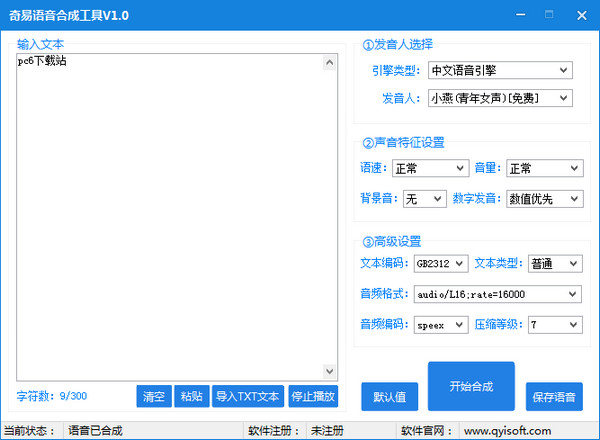
Task: Expand the 文本类型 text type dropdown
Action: coord(555,263)
